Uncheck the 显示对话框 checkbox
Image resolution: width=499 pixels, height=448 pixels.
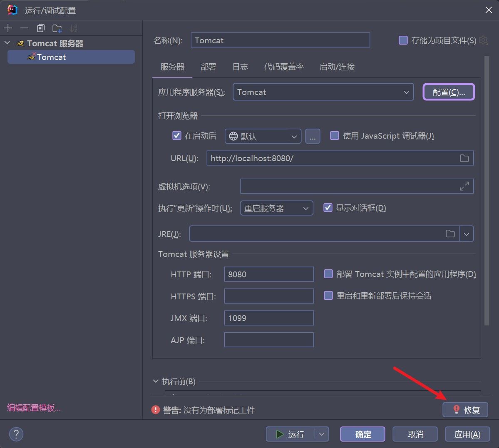(328, 208)
